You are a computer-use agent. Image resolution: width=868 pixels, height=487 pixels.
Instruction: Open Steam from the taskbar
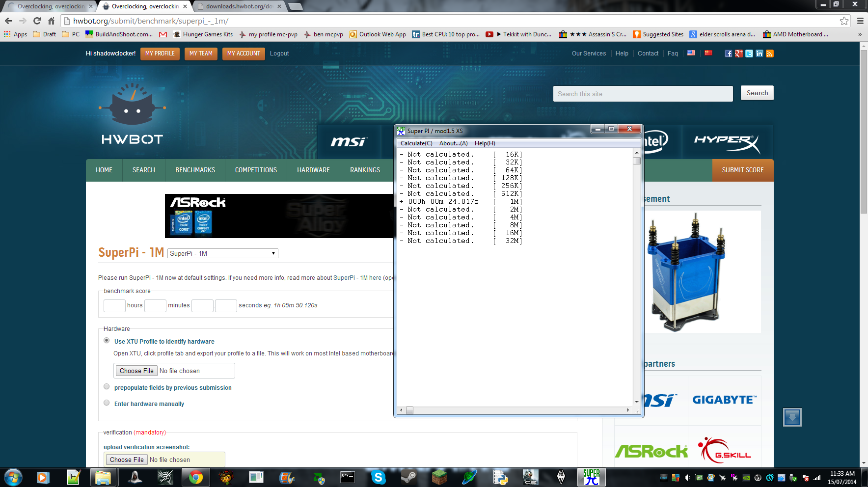coord(408,477)
